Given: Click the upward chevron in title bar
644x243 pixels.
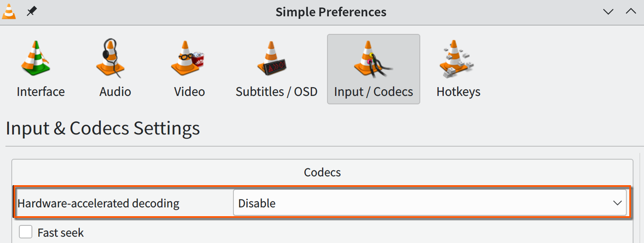Looking at the screenshot, I should coord(631,11).
